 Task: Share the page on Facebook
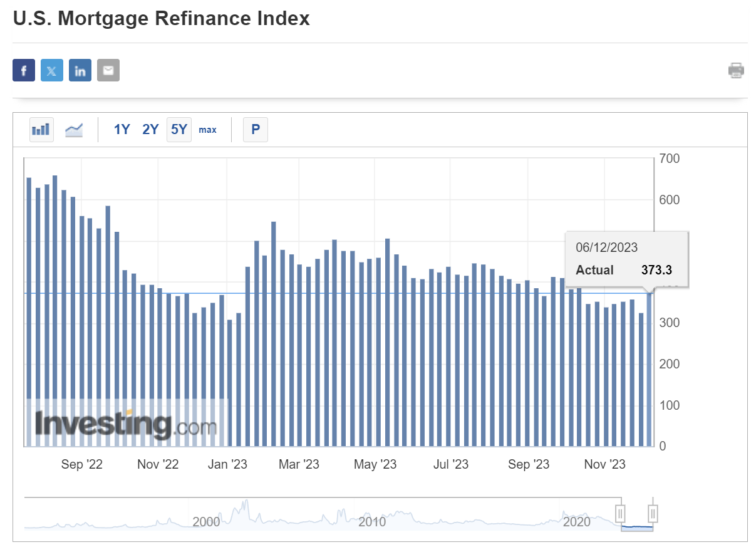[24, 70]
